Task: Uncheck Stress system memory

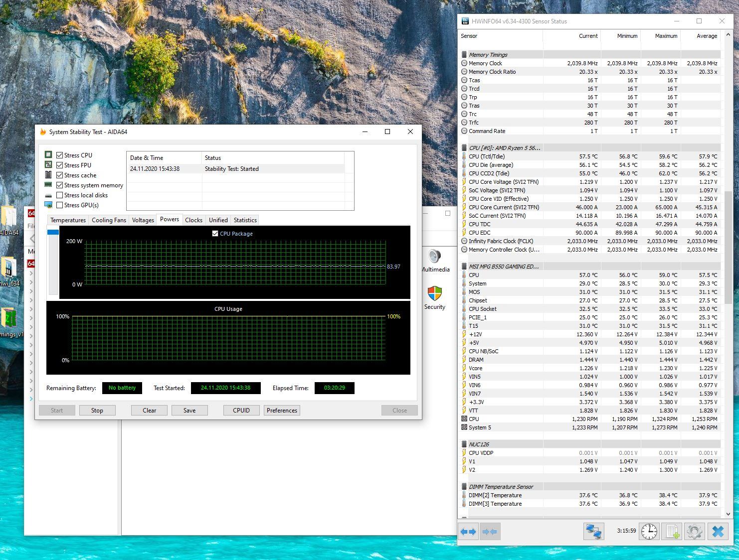Action: (60, 185)
